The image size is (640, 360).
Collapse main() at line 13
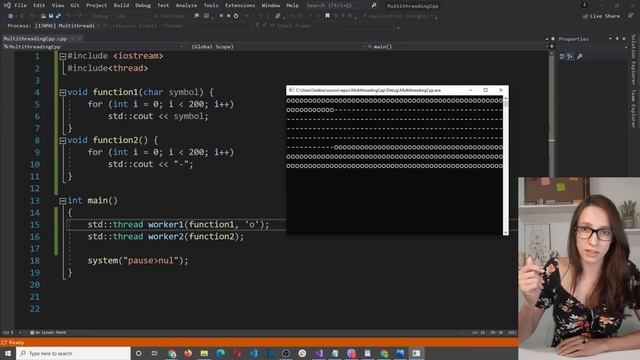pyautogui.click(x=62, y=201)
